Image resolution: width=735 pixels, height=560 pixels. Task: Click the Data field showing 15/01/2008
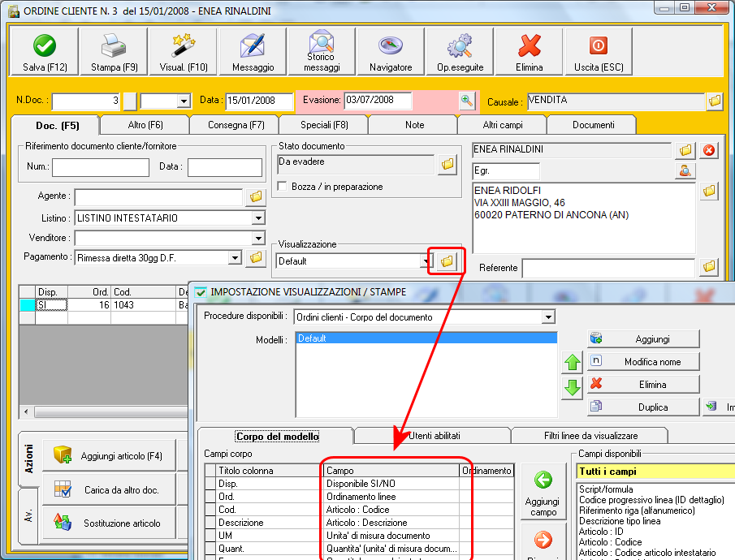pos(259,101)
